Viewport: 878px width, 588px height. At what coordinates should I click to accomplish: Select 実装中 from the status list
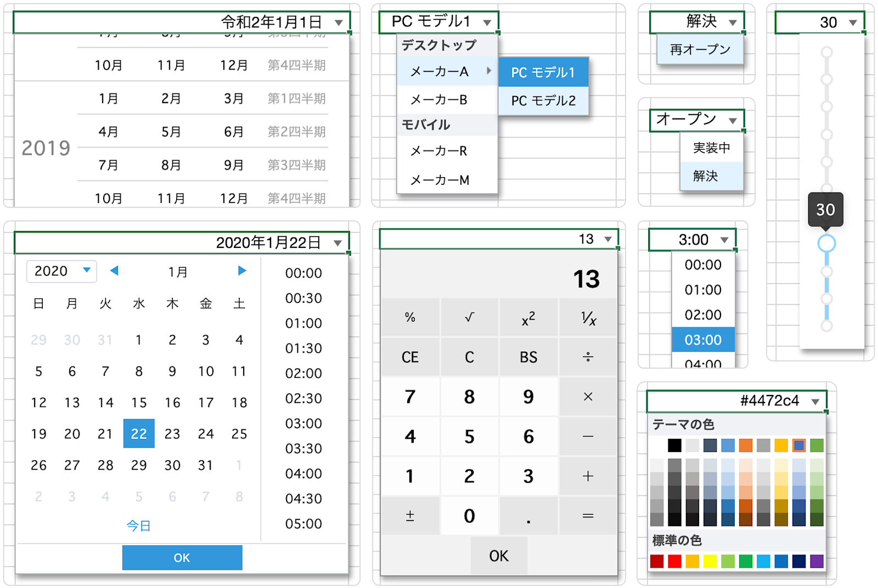[712, 148]
